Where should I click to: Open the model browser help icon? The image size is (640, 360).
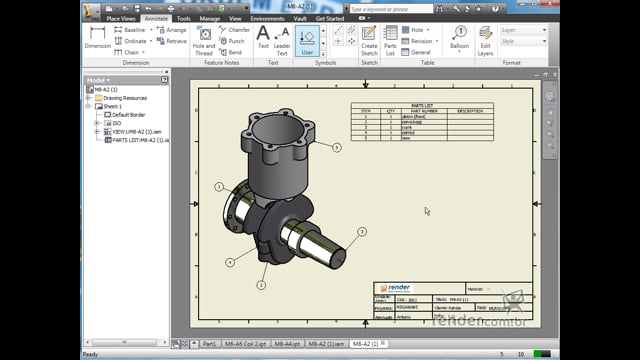164,80
